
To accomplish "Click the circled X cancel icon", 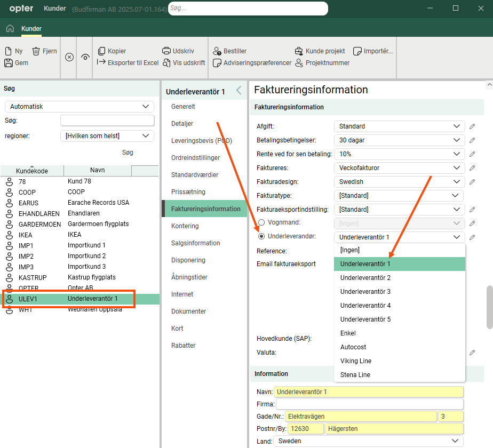I will (x=69, y=57).
